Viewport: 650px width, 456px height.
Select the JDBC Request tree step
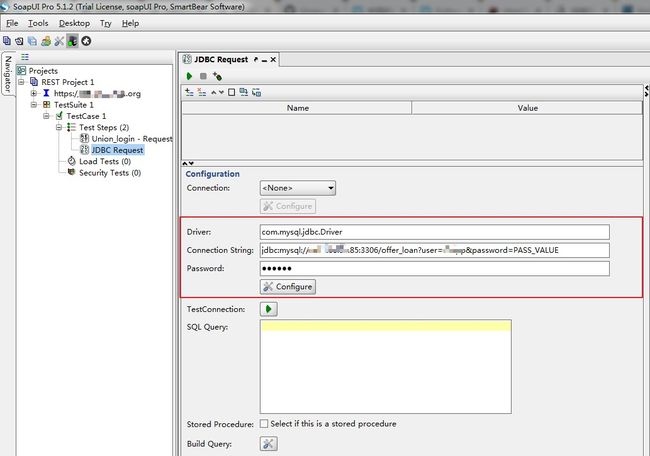[x=117, y=150]
